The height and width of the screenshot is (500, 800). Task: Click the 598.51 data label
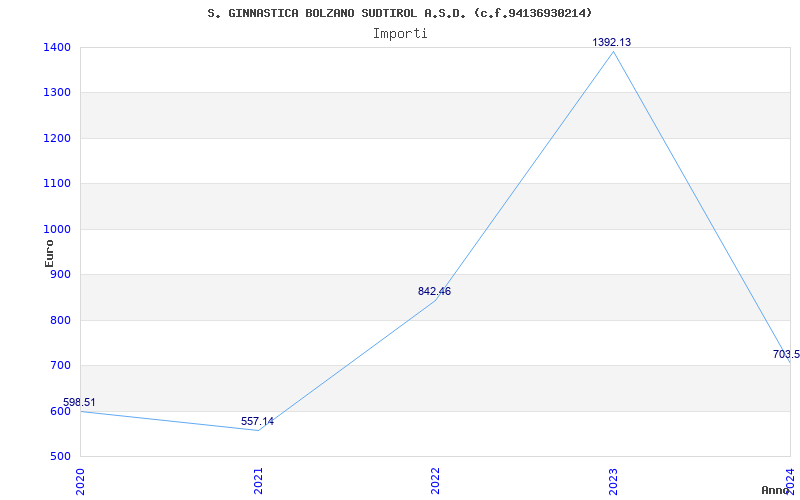tap(79, 403)
